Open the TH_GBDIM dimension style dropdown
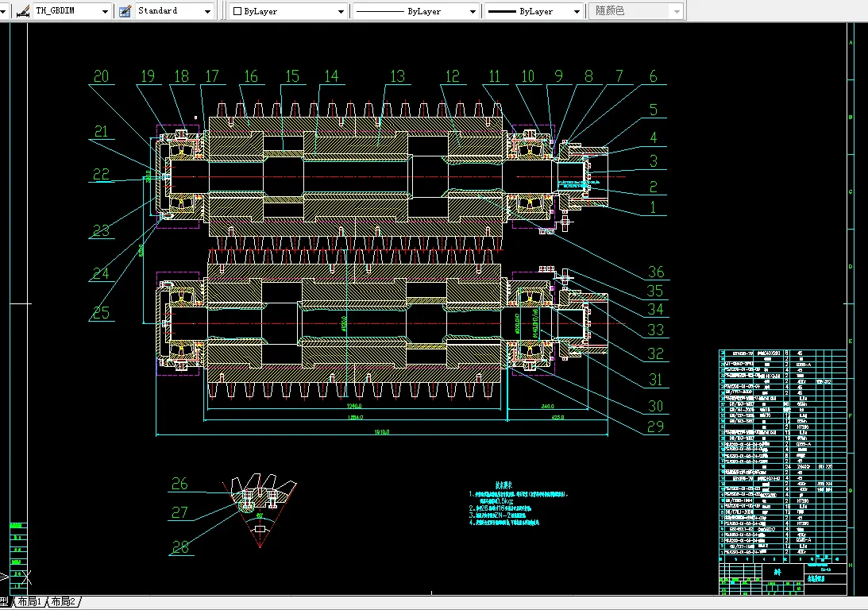 [x=105, y=11]
